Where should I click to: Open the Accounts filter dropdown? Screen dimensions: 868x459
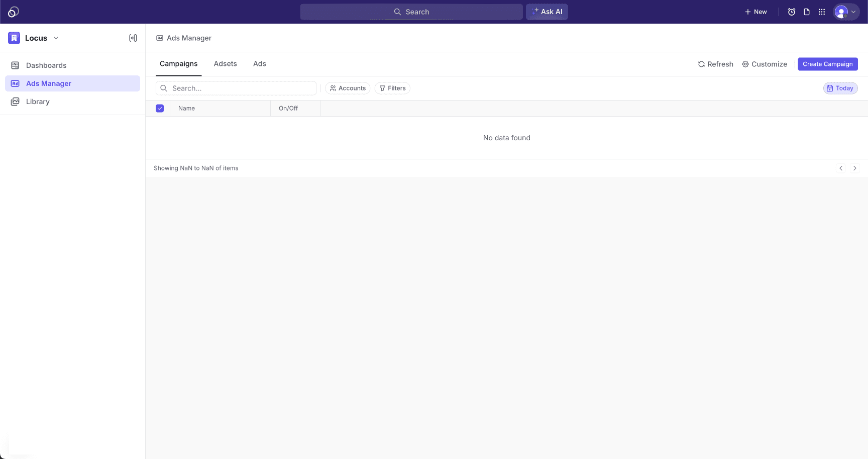coord(348,88)
